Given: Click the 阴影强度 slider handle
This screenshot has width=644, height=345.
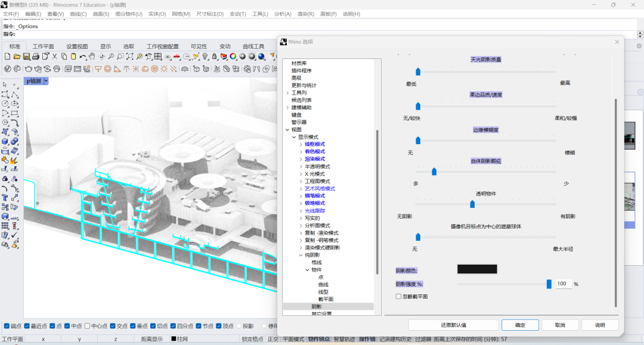Looking at the screenshot, I should click(x=549, y=284).
